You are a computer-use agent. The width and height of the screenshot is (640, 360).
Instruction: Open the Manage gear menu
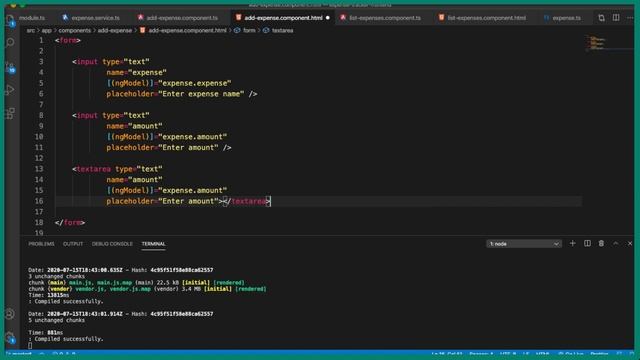tap(10, 337)
